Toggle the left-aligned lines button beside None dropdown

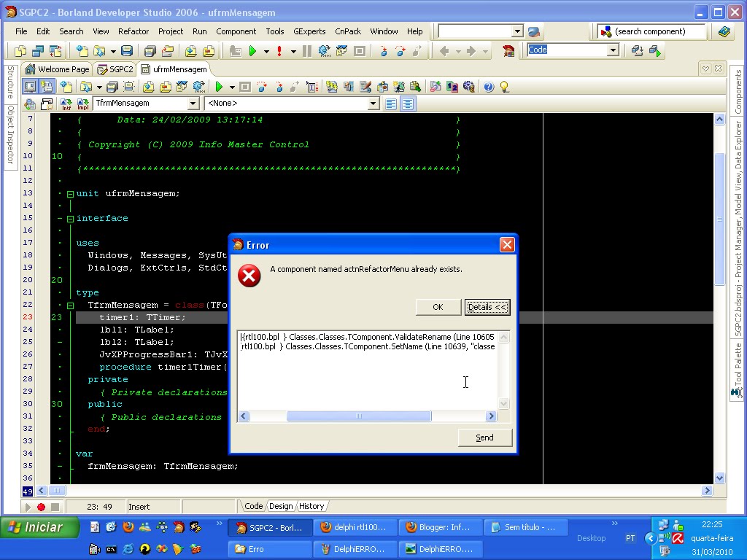[391, 104]
